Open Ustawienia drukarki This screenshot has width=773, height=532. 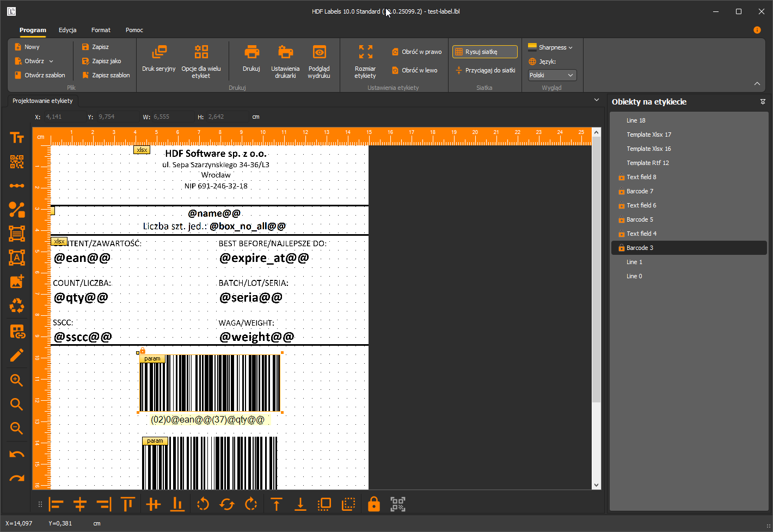(x=285, y=61)
